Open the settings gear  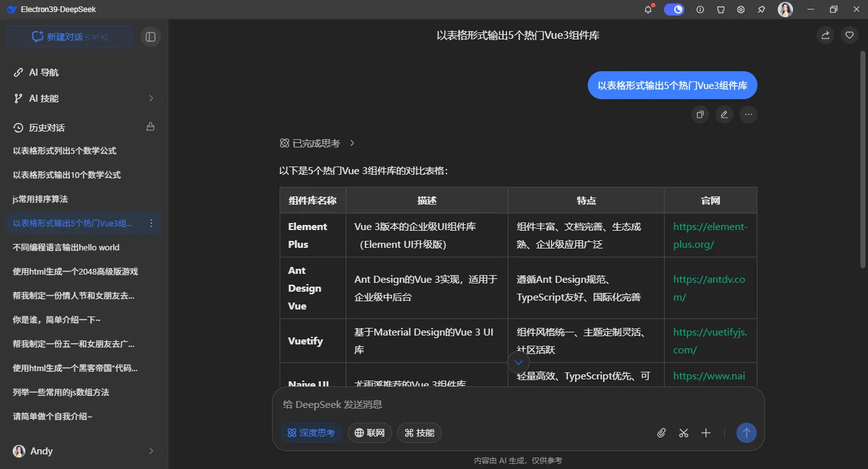[x=740, y=10]
